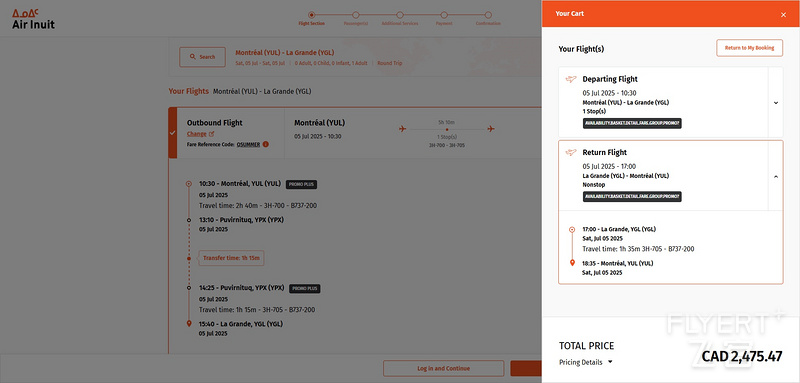
Task: Click the external link icon beside Change
Action: tap(211, 134)
